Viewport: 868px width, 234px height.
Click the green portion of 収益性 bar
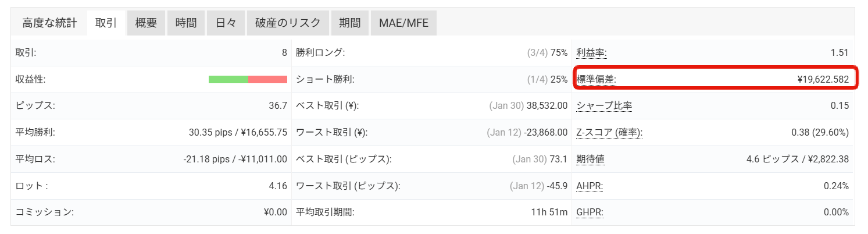click(228, 80)
